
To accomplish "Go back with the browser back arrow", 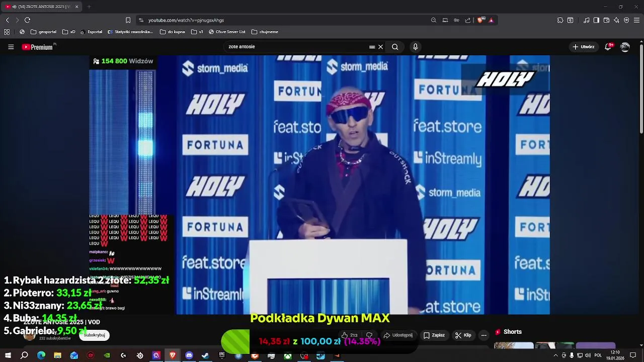I will [x=7, y=20].
